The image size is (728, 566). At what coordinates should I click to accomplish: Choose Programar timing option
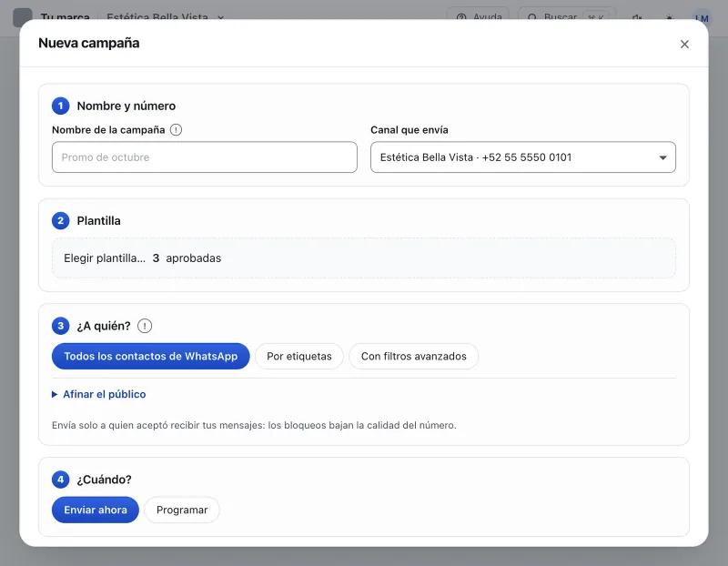182,510
